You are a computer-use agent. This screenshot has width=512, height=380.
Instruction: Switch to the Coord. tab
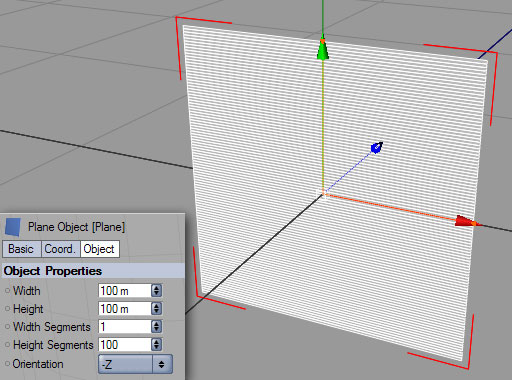click(60, 249)
